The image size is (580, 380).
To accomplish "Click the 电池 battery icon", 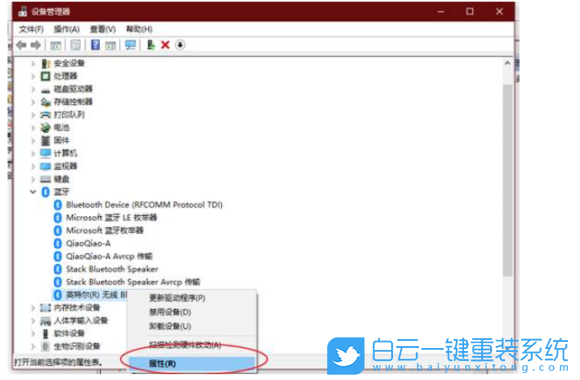I will coord(45,128).
